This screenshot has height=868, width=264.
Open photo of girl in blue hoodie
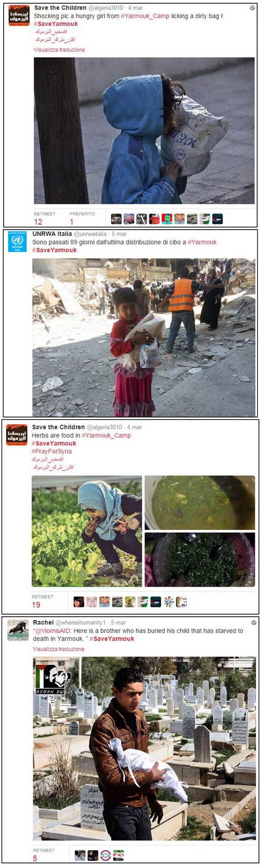point(144,131)
